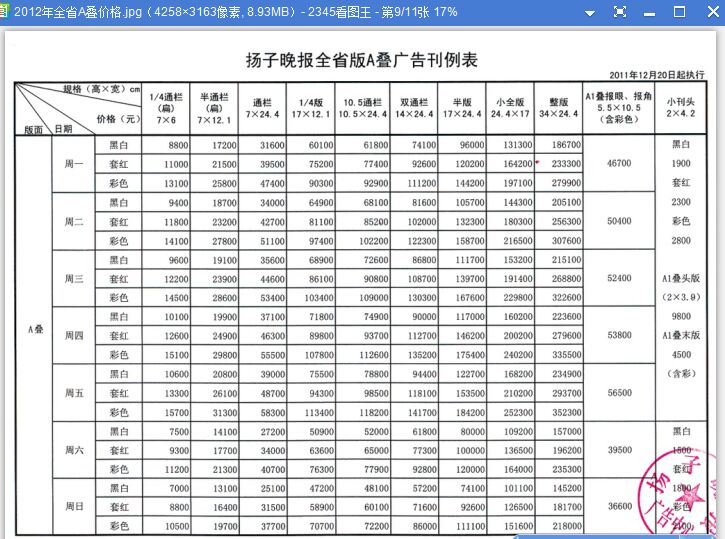Click the value 113400 in 1/4版 column
Viewport: 725px width, 539px height.
[319, 412]
